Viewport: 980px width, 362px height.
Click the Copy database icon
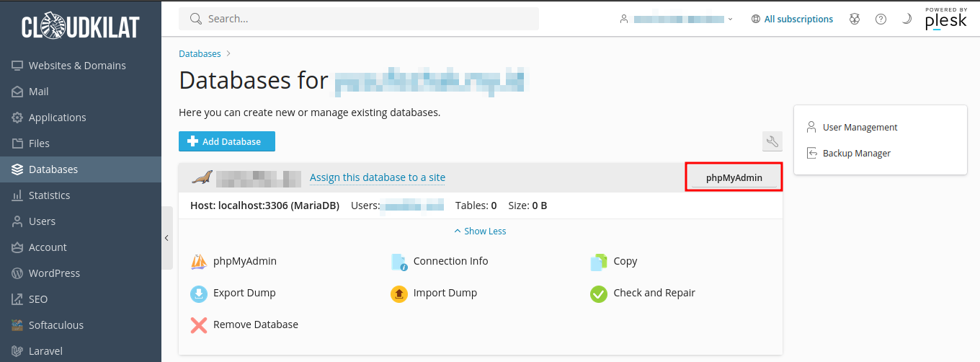click(x=599, y=262)
